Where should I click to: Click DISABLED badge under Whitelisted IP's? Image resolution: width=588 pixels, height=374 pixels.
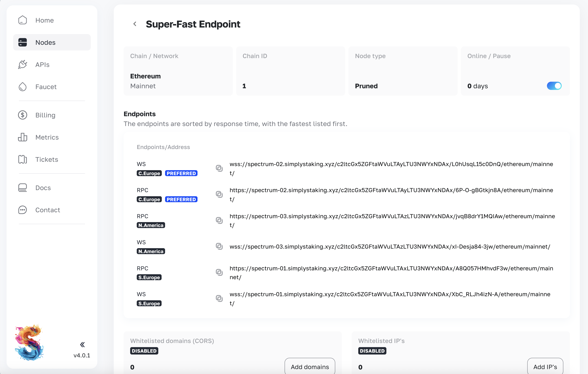(x=372, y=351)
